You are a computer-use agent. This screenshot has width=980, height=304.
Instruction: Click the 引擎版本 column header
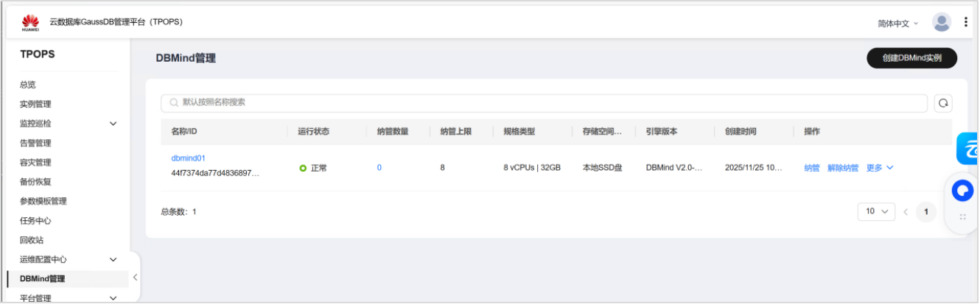(x=662, y=132)
